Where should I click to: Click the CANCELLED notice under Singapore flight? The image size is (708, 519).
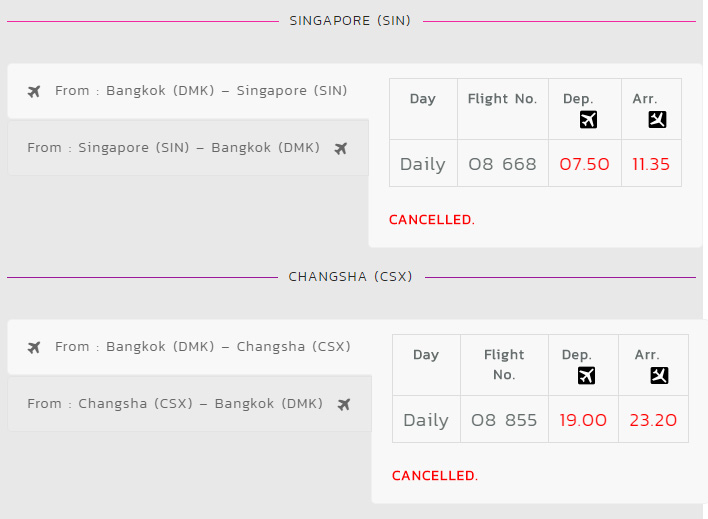[432, 220]
